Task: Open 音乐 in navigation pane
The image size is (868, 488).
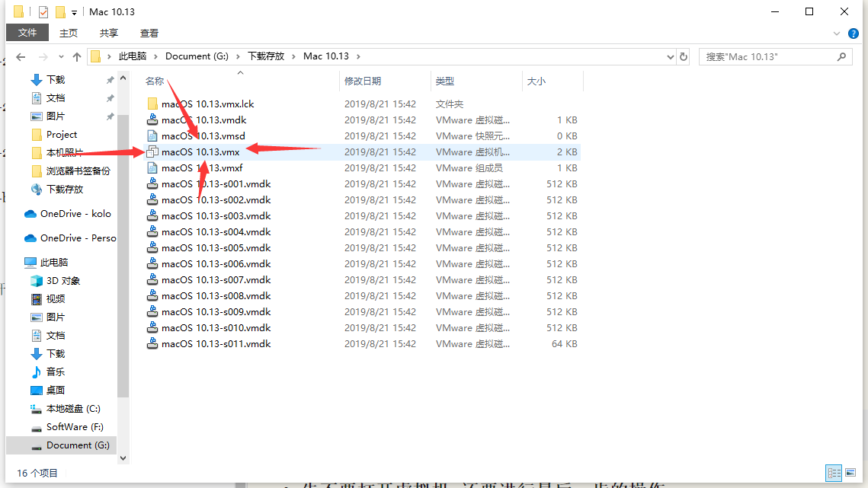Action: tap(56, 372)
